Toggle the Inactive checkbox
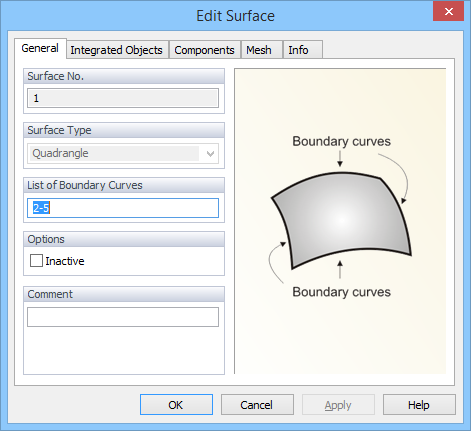The image size is (471, 431). [x=36, y=261]
